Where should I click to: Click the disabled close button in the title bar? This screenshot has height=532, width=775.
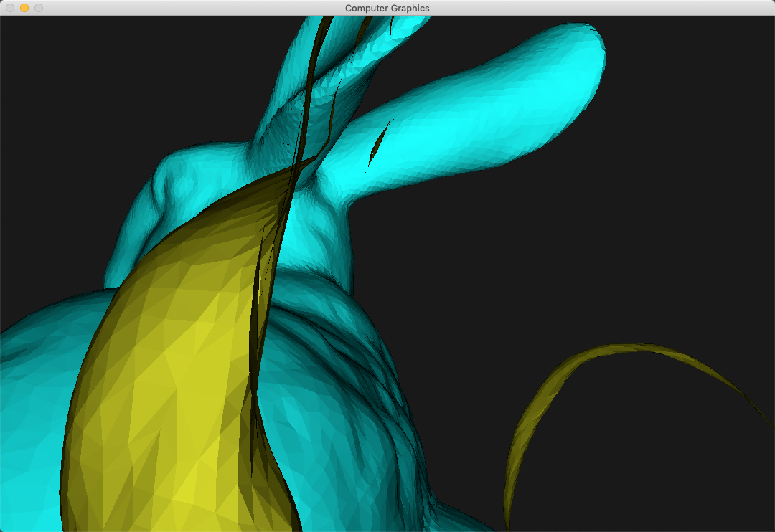(10, 8)
